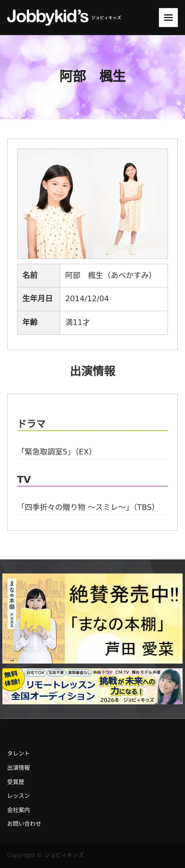The image size is (185, 868).
Task: Click the TV section heading
Action: pyautogui.click(x=24, y=479)
